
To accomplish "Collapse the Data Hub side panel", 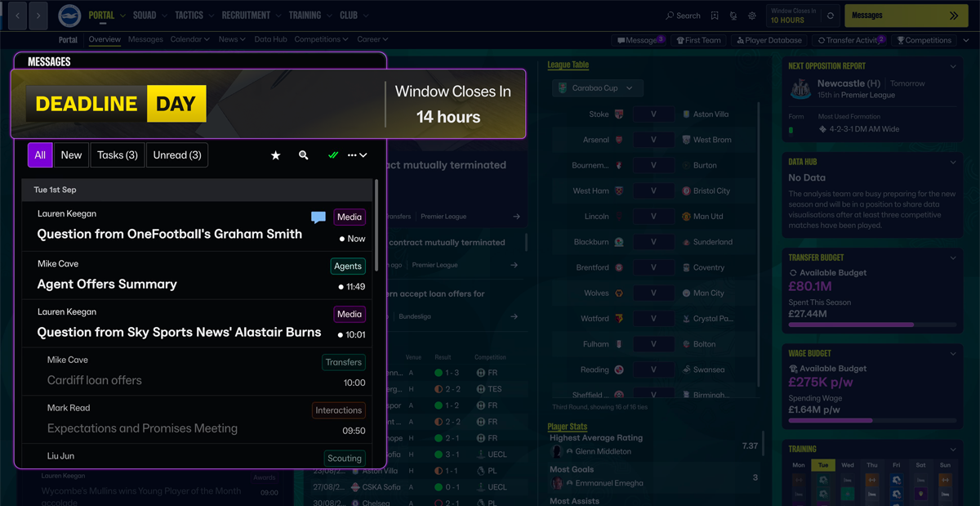I will (953, 162).
